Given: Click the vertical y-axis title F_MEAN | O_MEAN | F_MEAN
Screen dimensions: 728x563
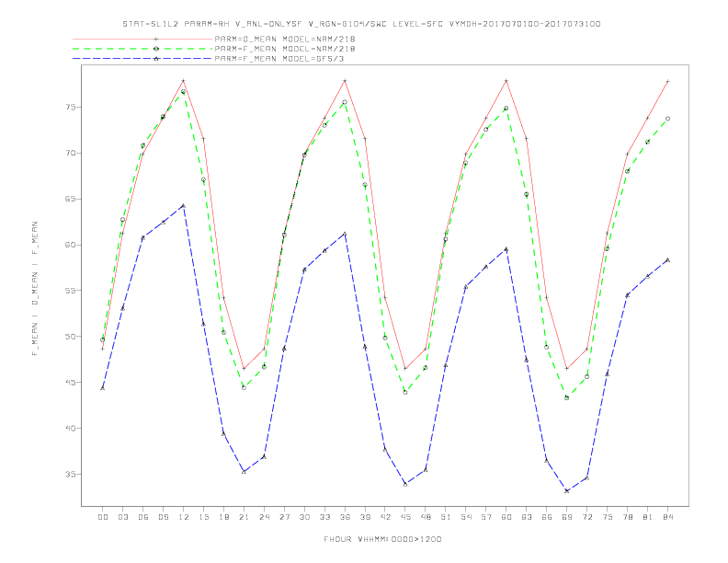Looking at the screenshot, I should [x=35, y=289].
